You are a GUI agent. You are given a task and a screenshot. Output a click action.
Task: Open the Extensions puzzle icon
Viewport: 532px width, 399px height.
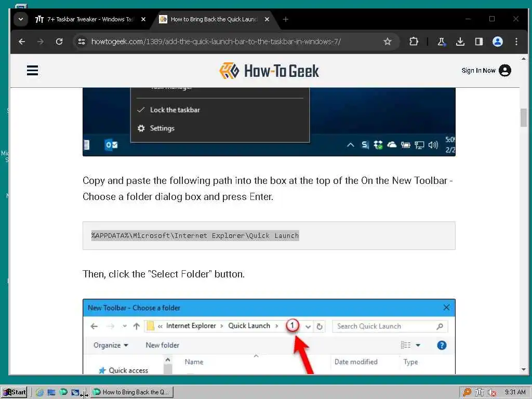[414, 42]
